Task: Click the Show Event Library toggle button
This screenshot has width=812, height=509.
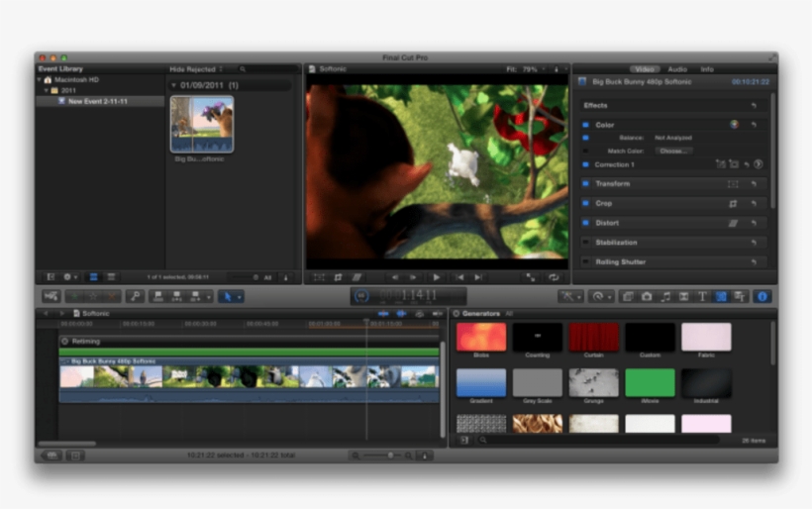Action: tap(51, 277)
